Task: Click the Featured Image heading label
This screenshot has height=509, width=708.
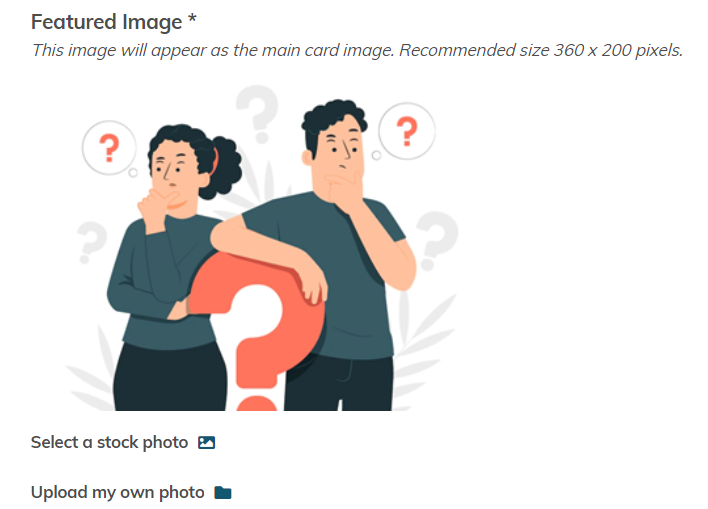Action: tap(107, 22)
